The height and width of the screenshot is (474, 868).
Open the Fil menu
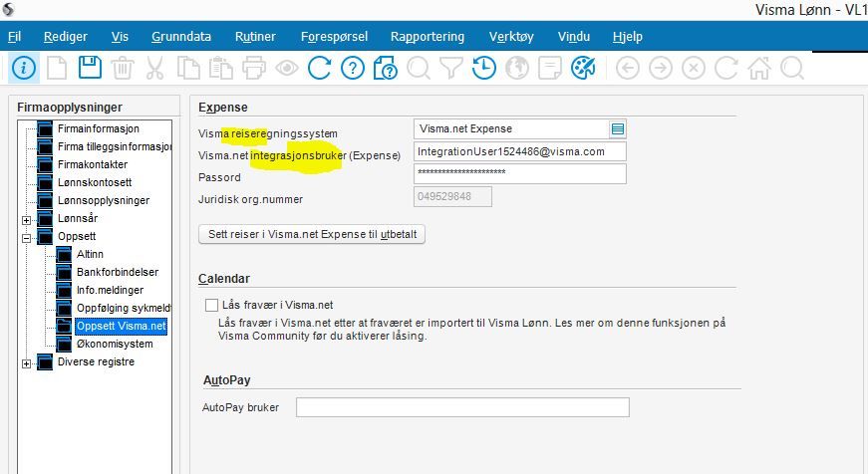click(14, 37)
